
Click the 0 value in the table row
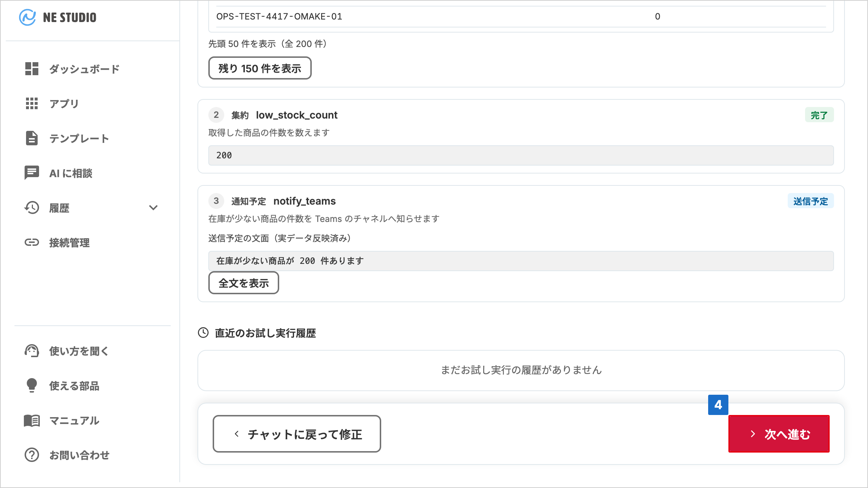click(658, 17)
